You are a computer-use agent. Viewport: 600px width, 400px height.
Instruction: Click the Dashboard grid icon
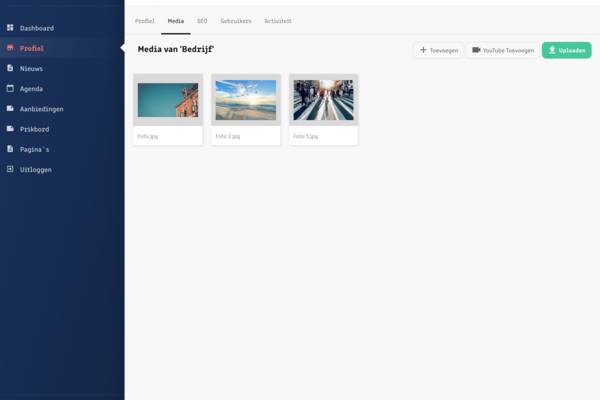point(10,28)
